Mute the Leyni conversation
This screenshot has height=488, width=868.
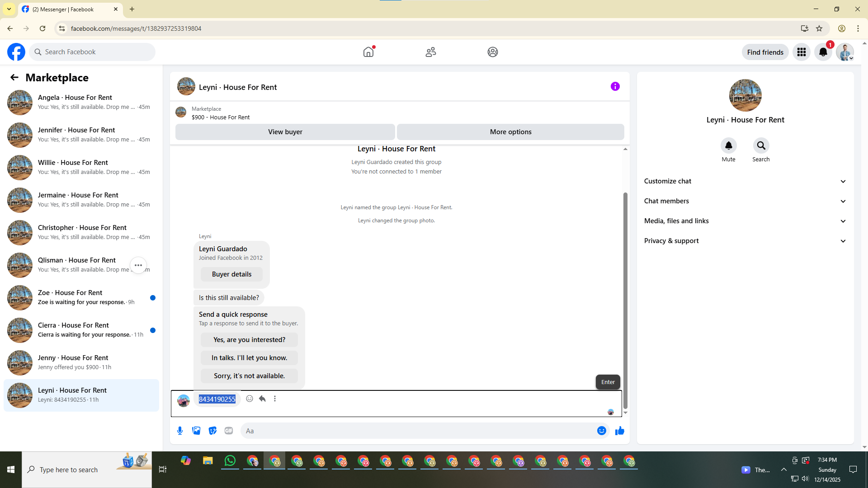pos(728,145)
